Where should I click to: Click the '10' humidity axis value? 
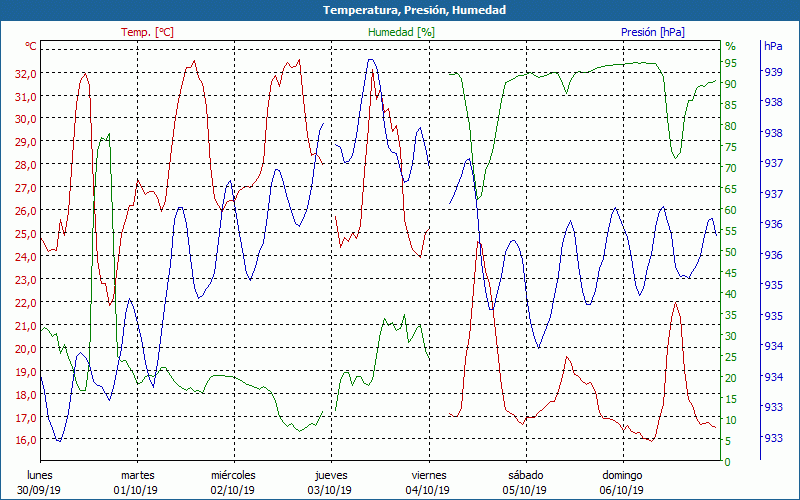tap(731, 420)
